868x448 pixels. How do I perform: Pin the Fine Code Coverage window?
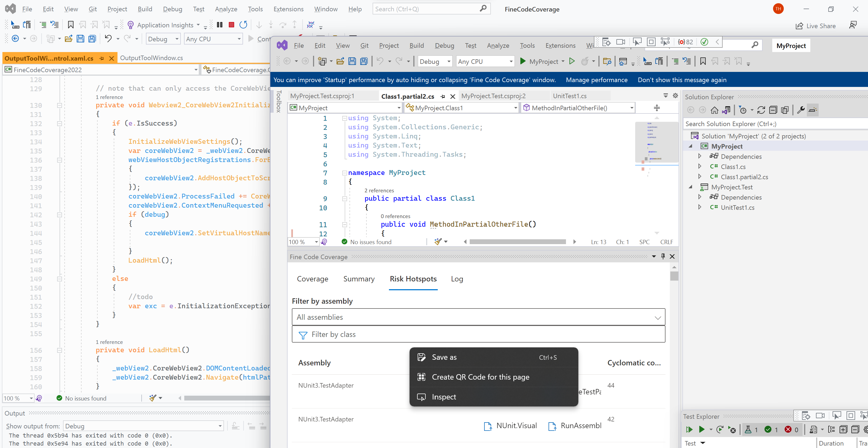[663, 256]
